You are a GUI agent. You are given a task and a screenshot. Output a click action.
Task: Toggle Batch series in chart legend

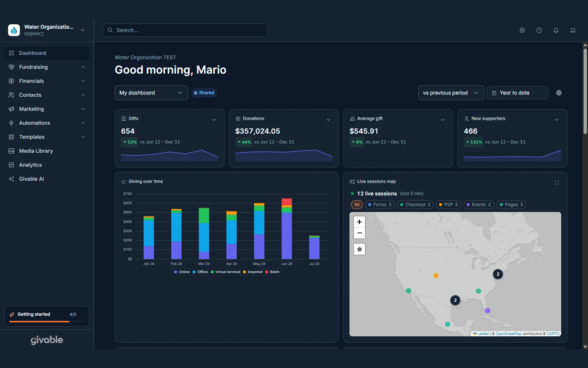pos(272,272)
